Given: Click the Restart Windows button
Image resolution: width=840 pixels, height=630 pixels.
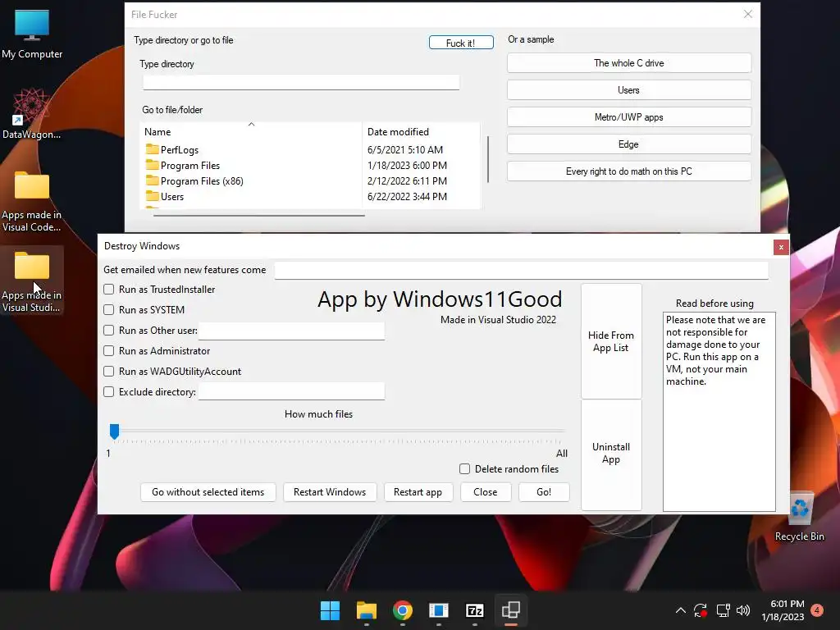Looking at the screenshot, I should [x=330, y=492].
